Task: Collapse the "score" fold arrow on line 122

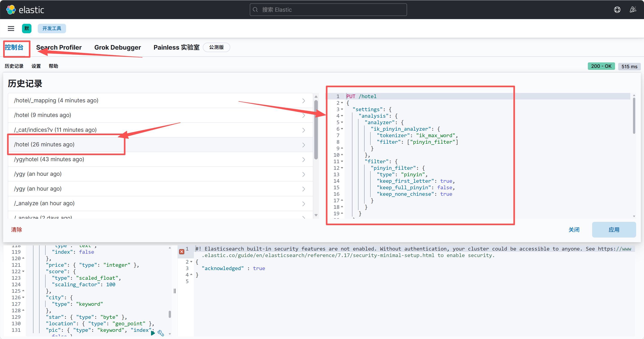Action: click(x=23, y=272)
